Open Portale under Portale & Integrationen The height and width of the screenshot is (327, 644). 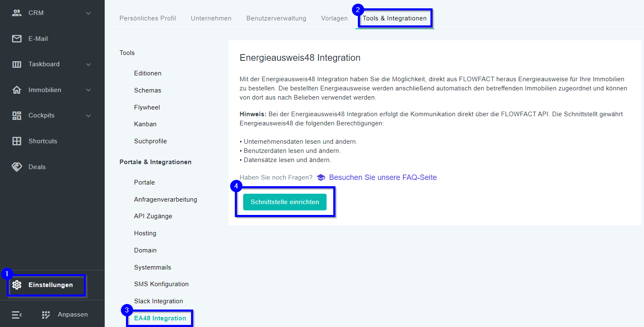coord(144,182)
